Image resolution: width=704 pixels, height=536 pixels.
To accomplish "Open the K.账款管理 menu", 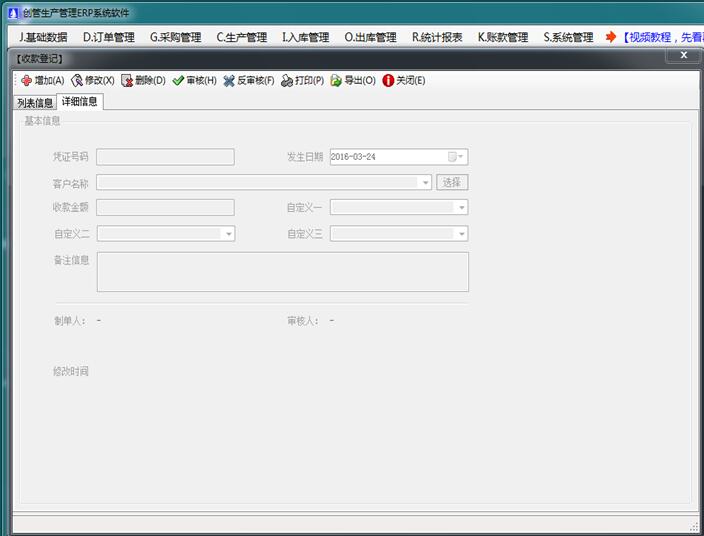I will (502, 38).
